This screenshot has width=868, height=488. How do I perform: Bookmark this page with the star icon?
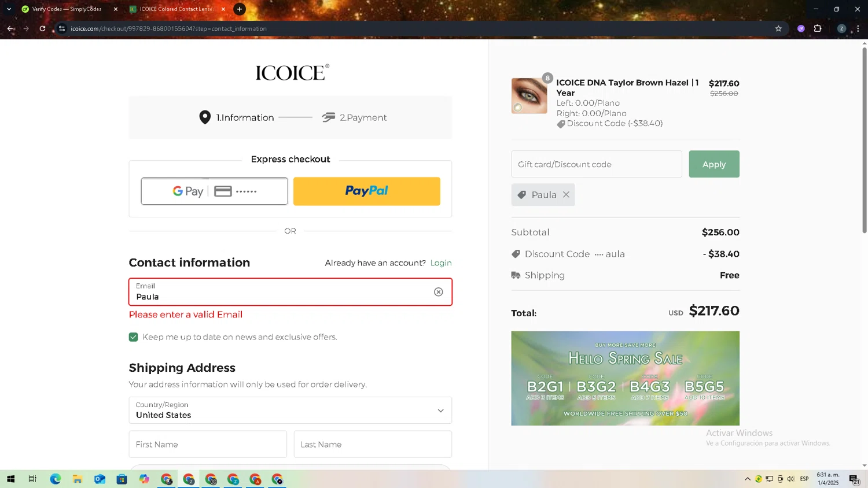(778, 28)
